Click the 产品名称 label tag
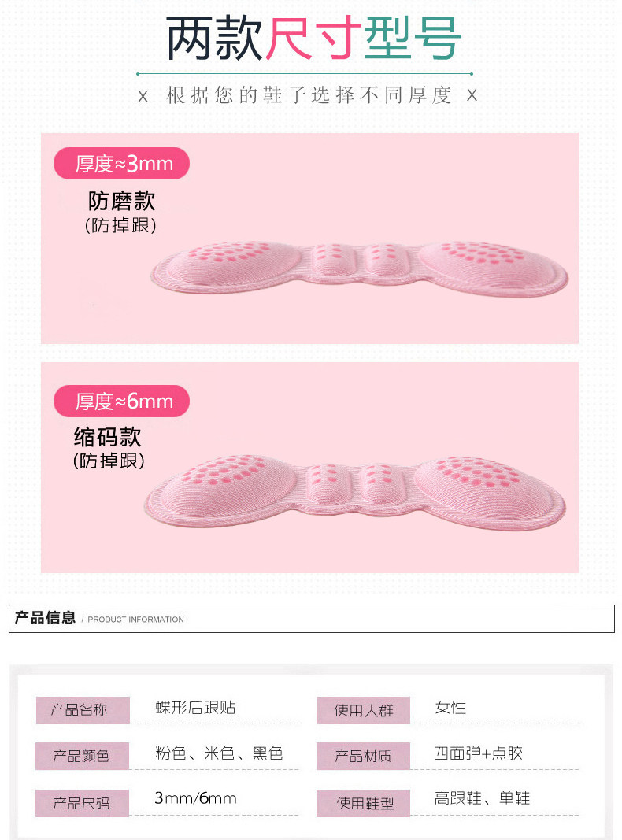 click(x=83, y=710)
